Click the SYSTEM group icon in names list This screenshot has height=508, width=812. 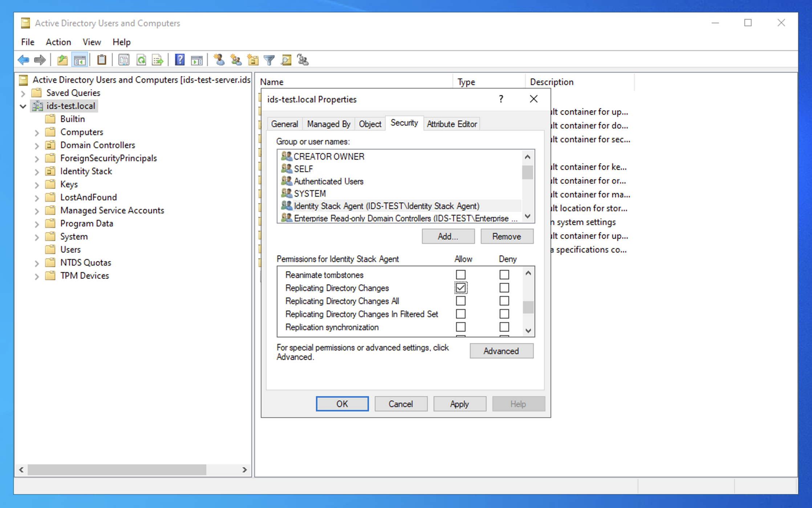pyautogui.click(x=287, y=193)
